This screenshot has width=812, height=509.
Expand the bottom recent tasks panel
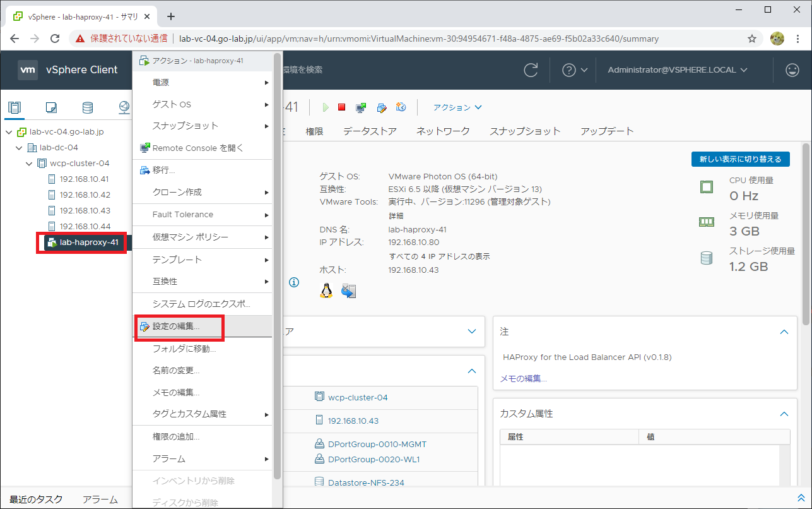pyautogui.click(x=801, y=498)
